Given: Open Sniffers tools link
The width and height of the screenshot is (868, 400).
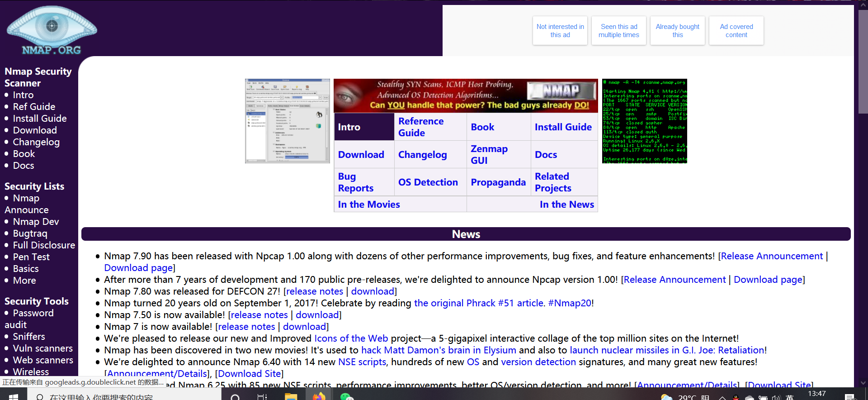Looking at the screenshot, I should tap(29, 337).
